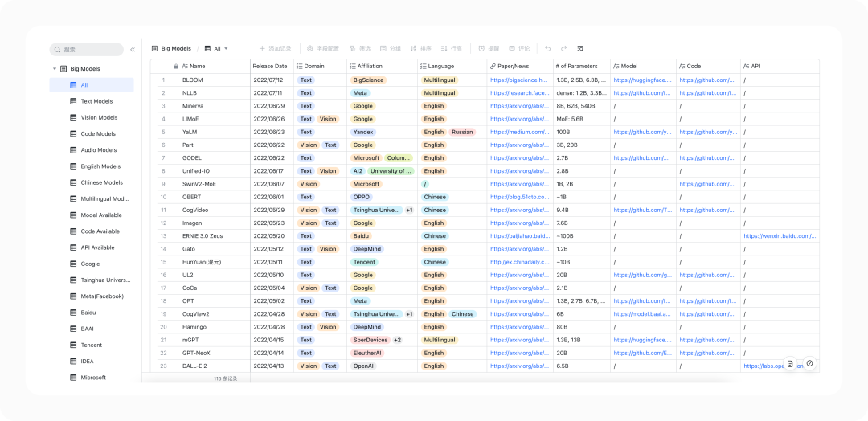Viewport: 868px width, 421px height.
Task: Switch to the Google view
Action: point(92,264)
